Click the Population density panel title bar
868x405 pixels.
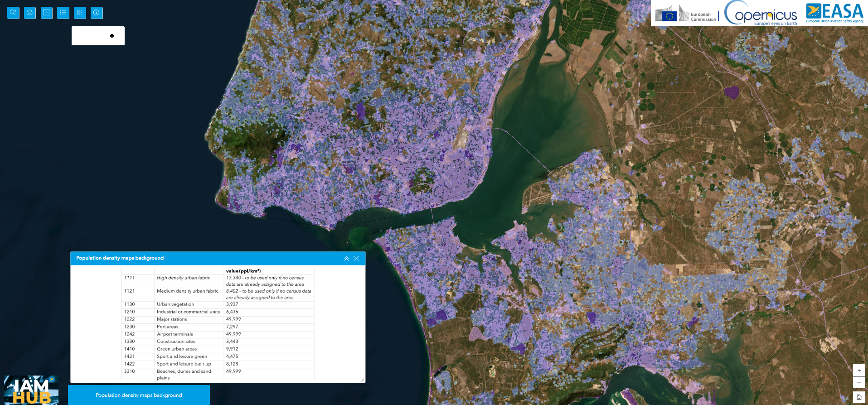pos(204,258)
